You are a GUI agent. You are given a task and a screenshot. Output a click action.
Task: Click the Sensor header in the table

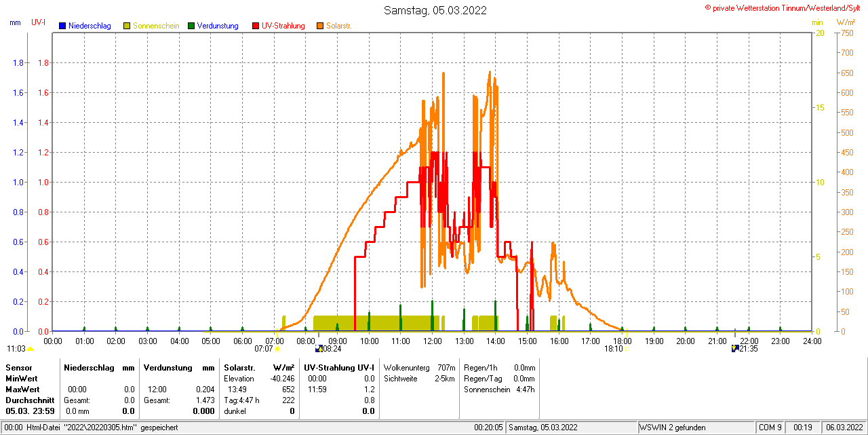pos(18,367)
